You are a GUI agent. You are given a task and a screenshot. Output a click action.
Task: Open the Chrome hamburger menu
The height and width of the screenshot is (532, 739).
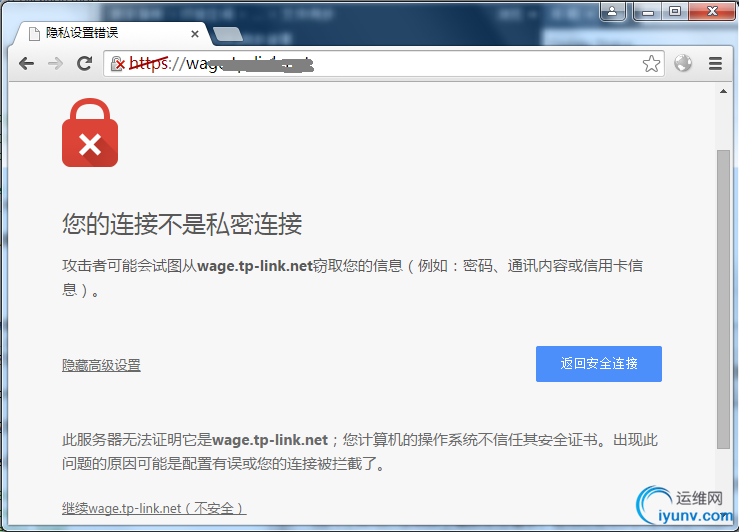[715, 63]
